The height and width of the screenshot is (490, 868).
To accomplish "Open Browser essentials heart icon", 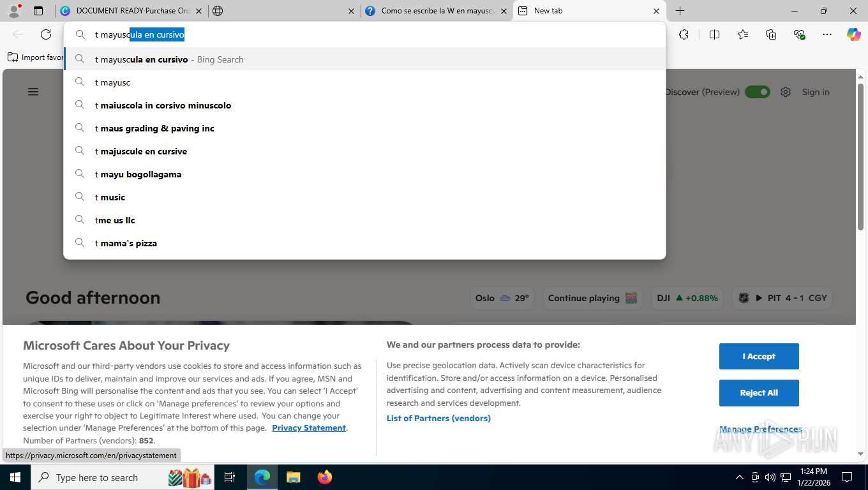I will click(799, 34).
